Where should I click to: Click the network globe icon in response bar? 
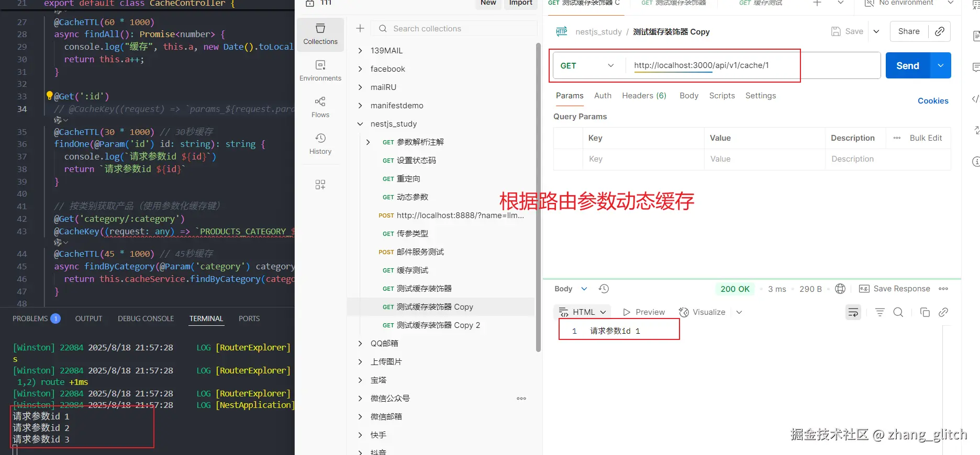coord(840,289)
